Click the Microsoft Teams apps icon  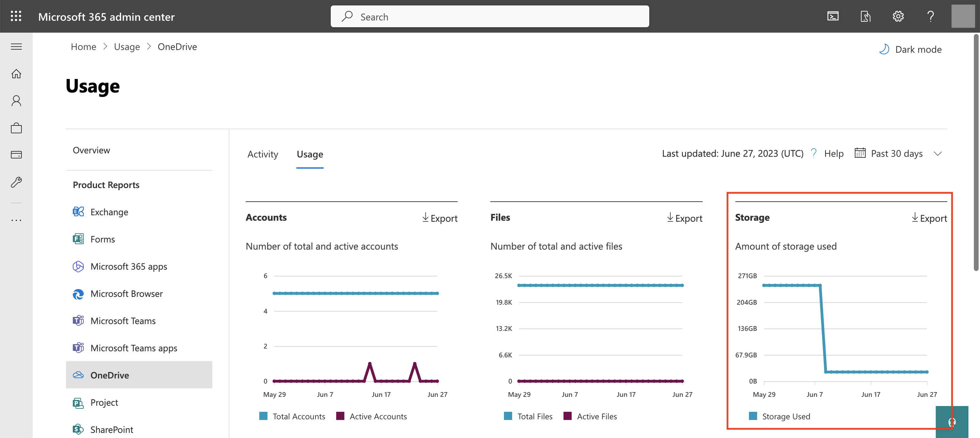tap(78, 348)
